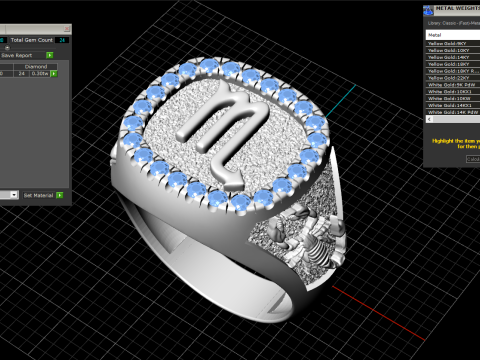This screenshot has height=360, width=480.
Task: Select White Gold 10KX1 entry
Action: point(453,92)
